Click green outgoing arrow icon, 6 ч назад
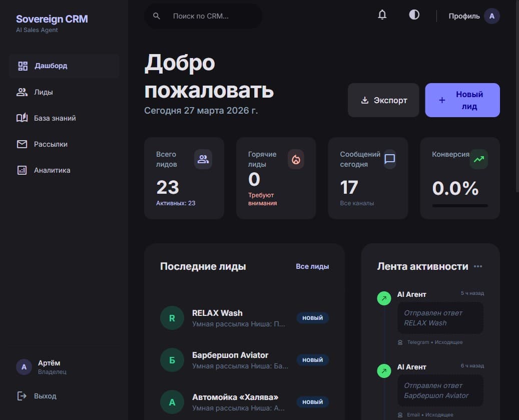This screenshot has height=420, width=519. pyautogui.click(x=384, y=370)
